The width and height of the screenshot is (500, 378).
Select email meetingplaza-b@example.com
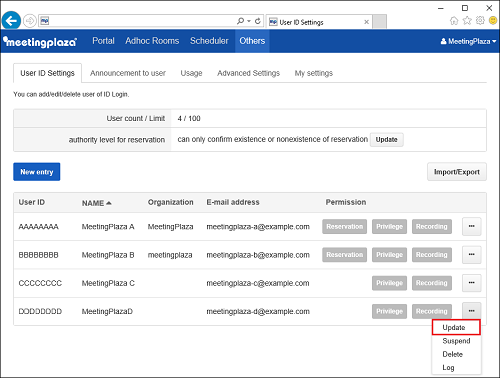tap(258, 255)
